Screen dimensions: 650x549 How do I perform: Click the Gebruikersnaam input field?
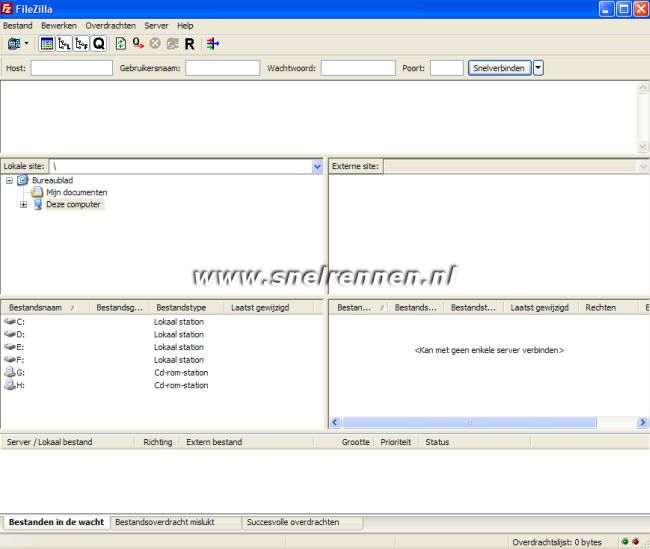(x=223, y=68)
